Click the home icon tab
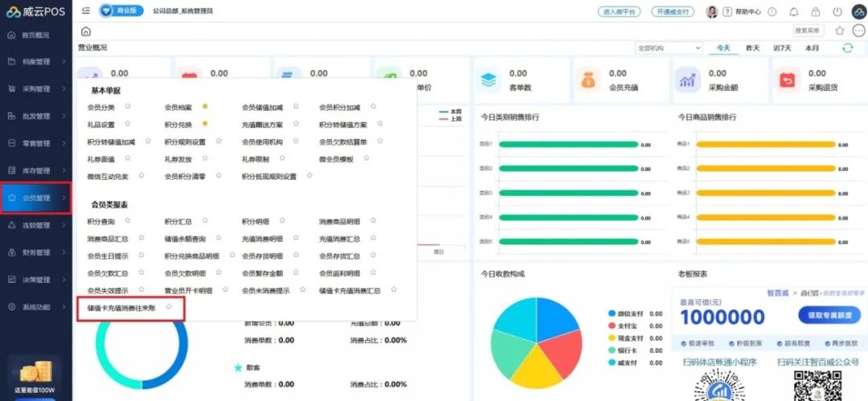This screenshot has width=868, height=401. click(x=86, y=31)
